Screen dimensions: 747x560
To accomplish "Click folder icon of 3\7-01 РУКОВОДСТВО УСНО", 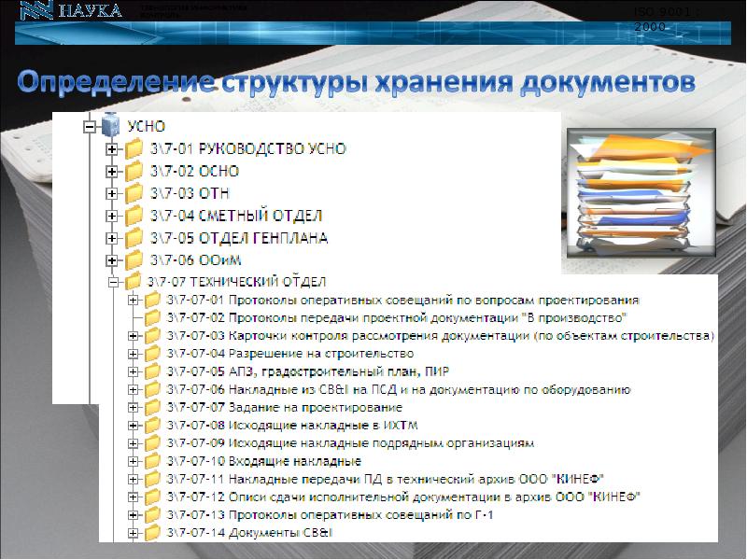I will (134, 148).
